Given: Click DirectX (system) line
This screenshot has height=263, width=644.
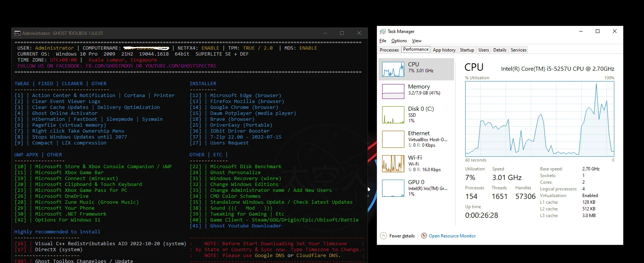Looking at the screenshot, I should pos(49,249).
